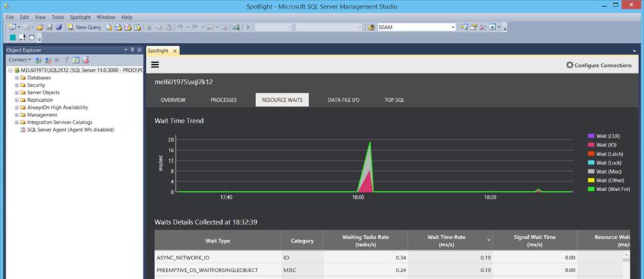Screen dimensions: 644x279
Task: Open the Tools menu
Action: point(57,17)
